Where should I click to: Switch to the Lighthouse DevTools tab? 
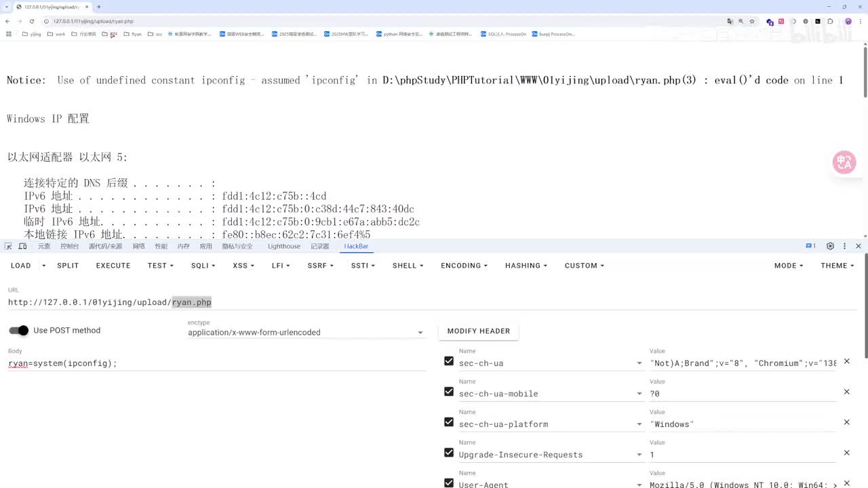pos(283,246)
